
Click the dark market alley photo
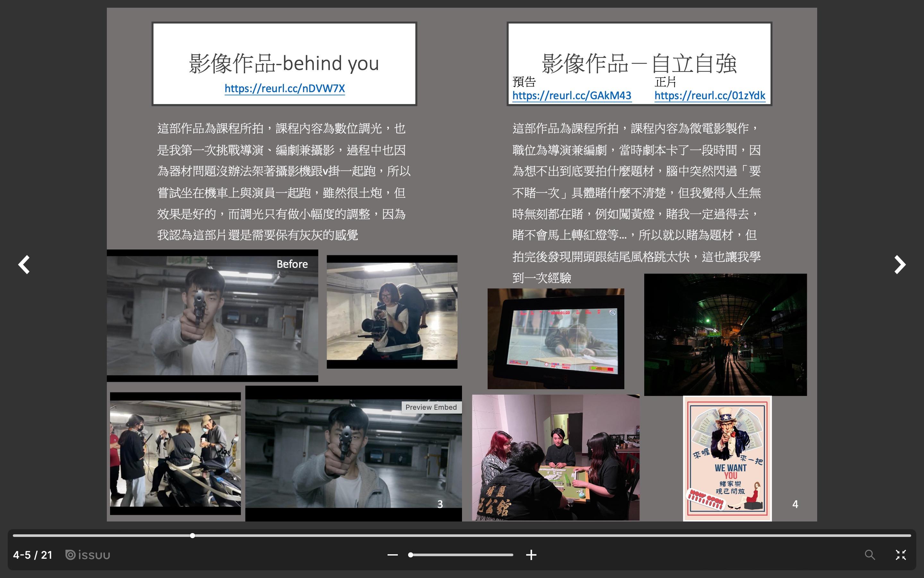click(725, 335)
